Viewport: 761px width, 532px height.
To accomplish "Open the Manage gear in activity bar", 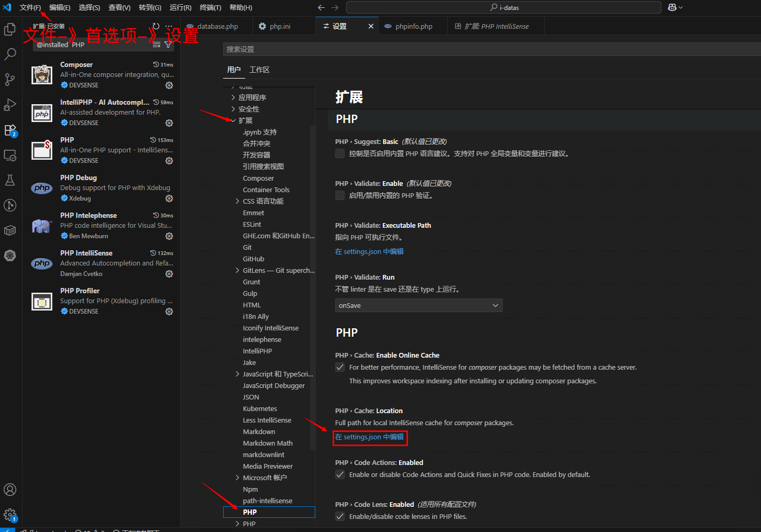I will point(10,515).
